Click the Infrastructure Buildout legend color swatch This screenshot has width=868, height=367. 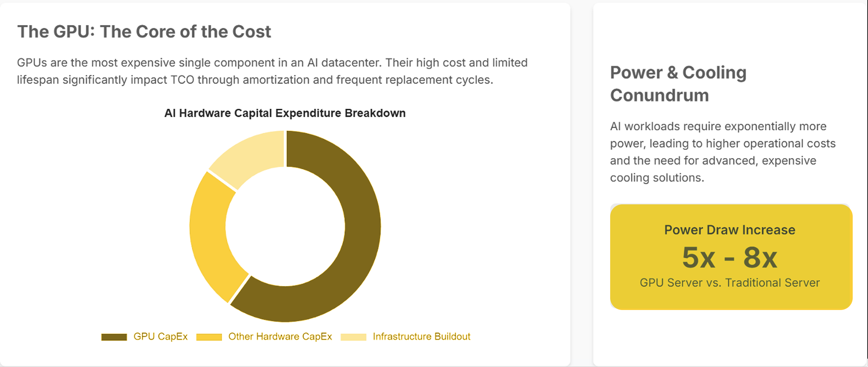pyautogui.click(x=353, y=337)
